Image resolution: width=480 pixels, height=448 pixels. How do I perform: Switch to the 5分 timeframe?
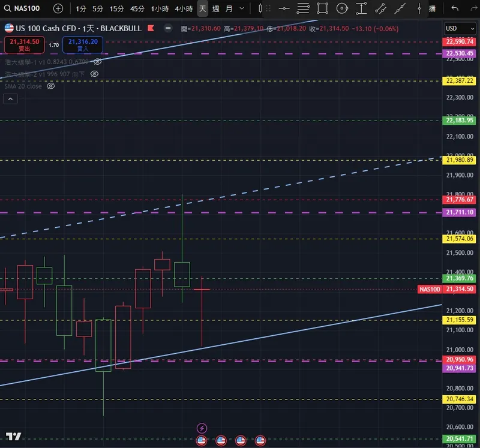(98, 9)
